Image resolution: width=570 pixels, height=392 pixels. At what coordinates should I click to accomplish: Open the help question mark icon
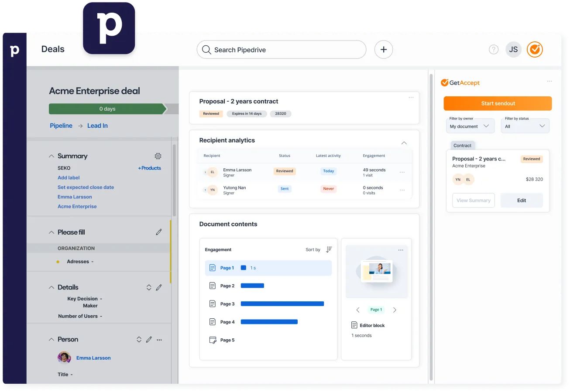(x=494, y=50)
